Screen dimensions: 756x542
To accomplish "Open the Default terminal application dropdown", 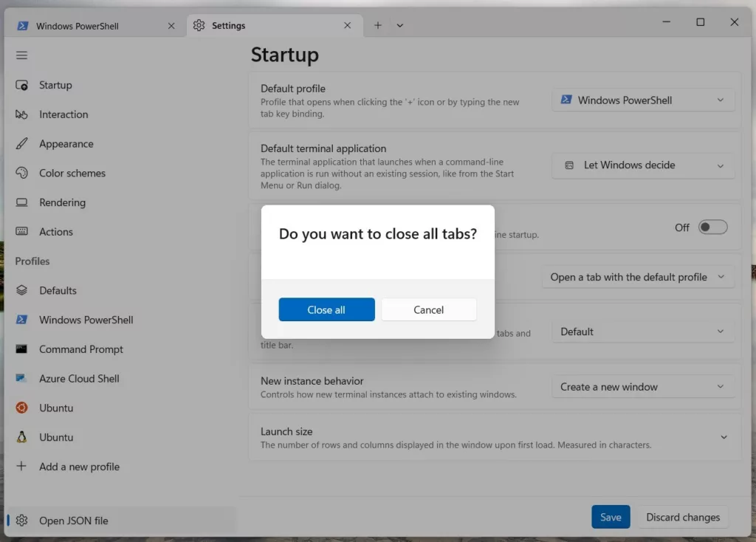I will tap(643, 165).
